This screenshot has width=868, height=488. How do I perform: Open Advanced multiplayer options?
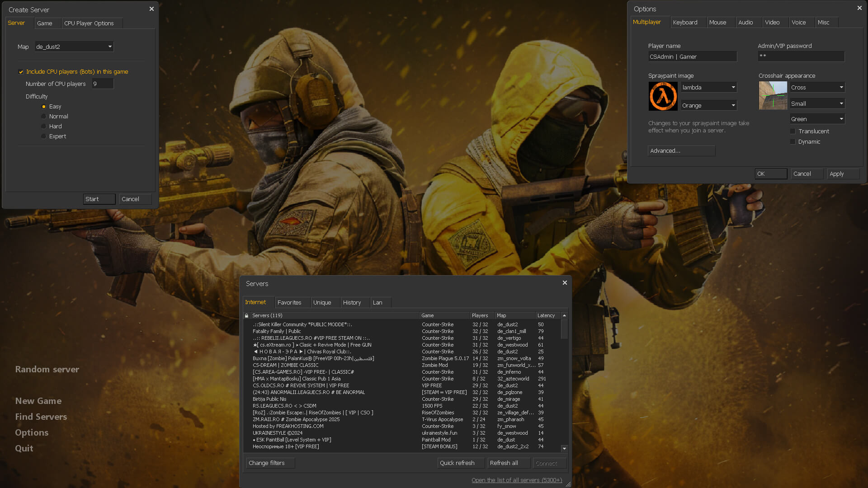point(681,151)
